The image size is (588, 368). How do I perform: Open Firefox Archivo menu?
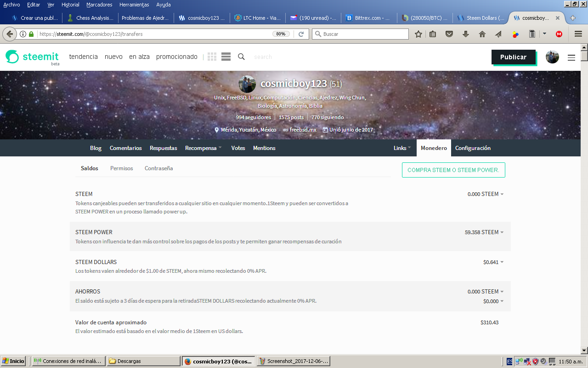[x=11, y=5]
